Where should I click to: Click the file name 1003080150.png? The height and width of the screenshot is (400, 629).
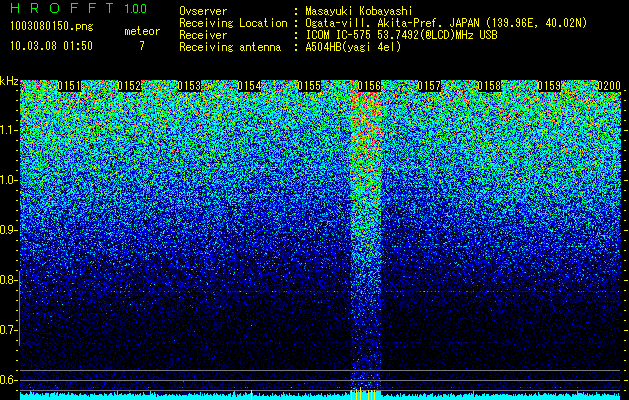(x=52, y=26)
